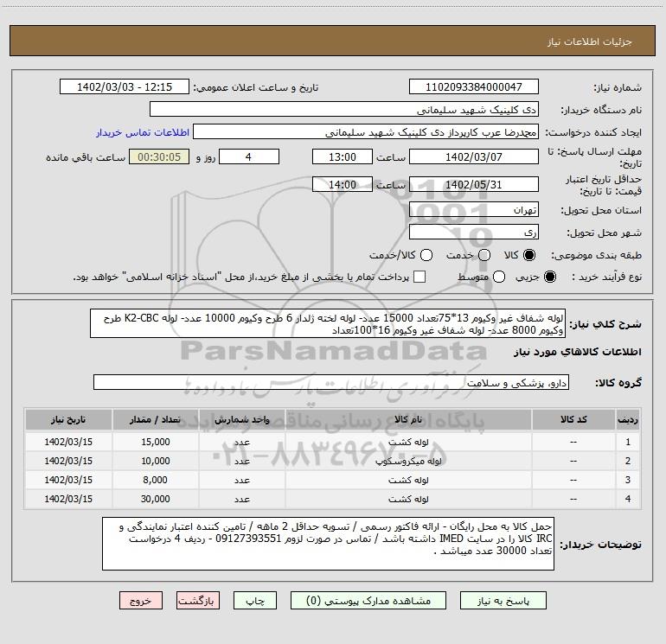Viewport: 666px width, 644px height.
Task: Click the خروج exit button
Action: click(141, 601)
